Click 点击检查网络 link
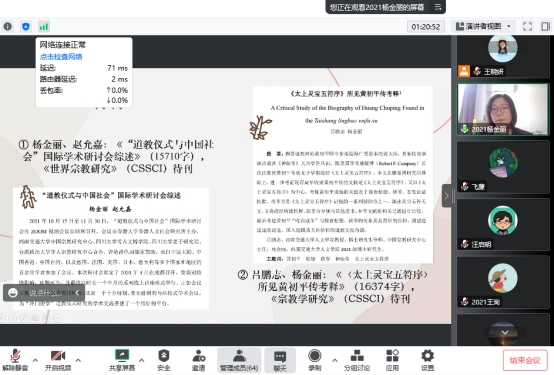Screen dimensions: 554x375 [61, 57]
